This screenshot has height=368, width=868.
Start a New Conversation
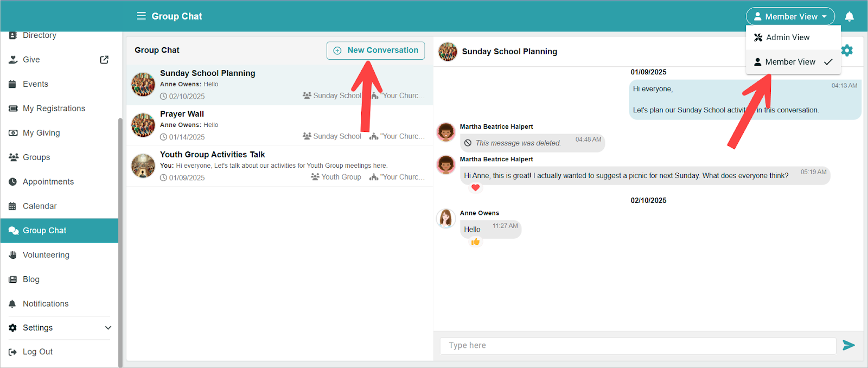(375, 50)
